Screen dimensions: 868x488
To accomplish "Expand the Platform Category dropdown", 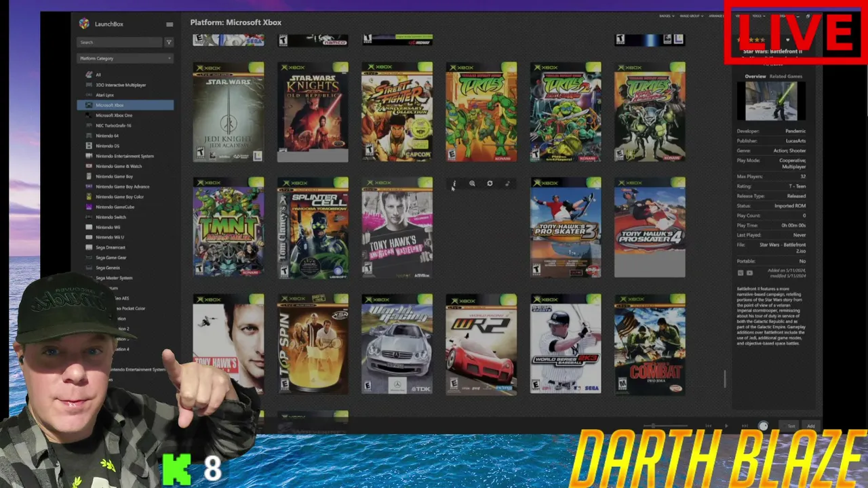I will (x=125, y=58).
